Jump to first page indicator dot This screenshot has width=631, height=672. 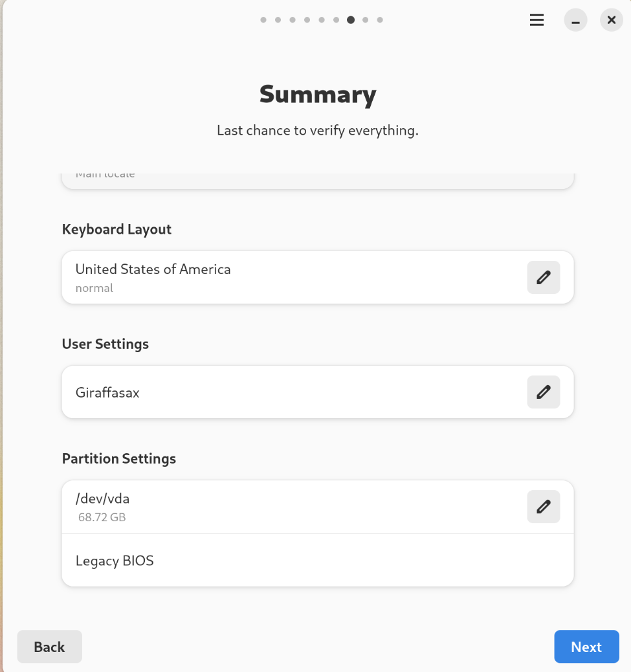click(x=263, y=20)
